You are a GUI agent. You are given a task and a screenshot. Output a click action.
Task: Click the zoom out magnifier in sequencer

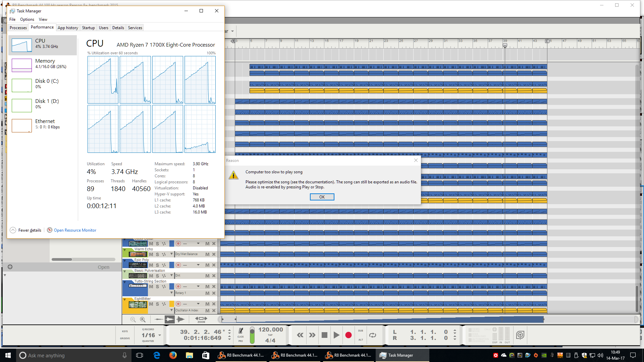tap(133, 319)
